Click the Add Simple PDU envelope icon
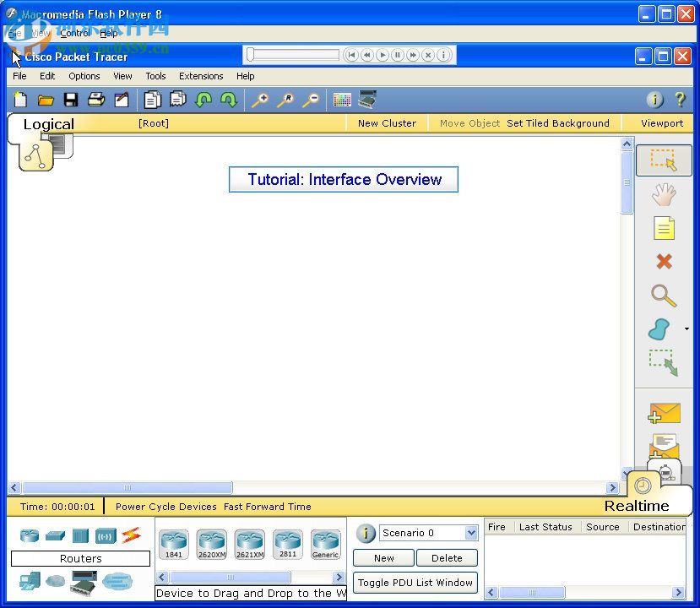 click(664, 413)
